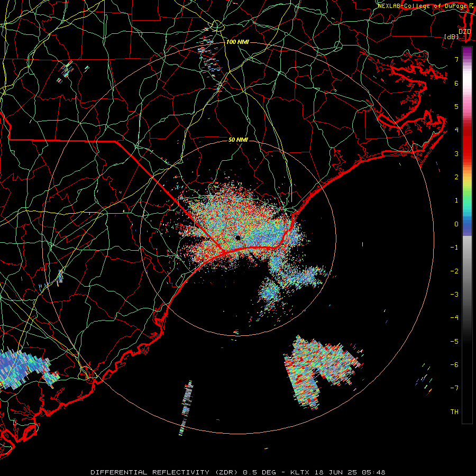Screen dimensions: 476x476
Task: Click the -5 dB tick label
Action: point(454,341)
